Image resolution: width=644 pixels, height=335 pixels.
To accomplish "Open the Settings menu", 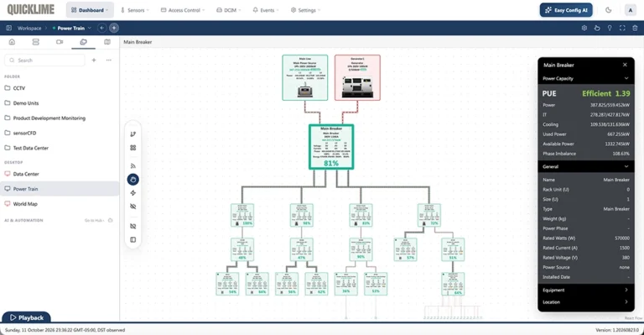I will [305, 10].
